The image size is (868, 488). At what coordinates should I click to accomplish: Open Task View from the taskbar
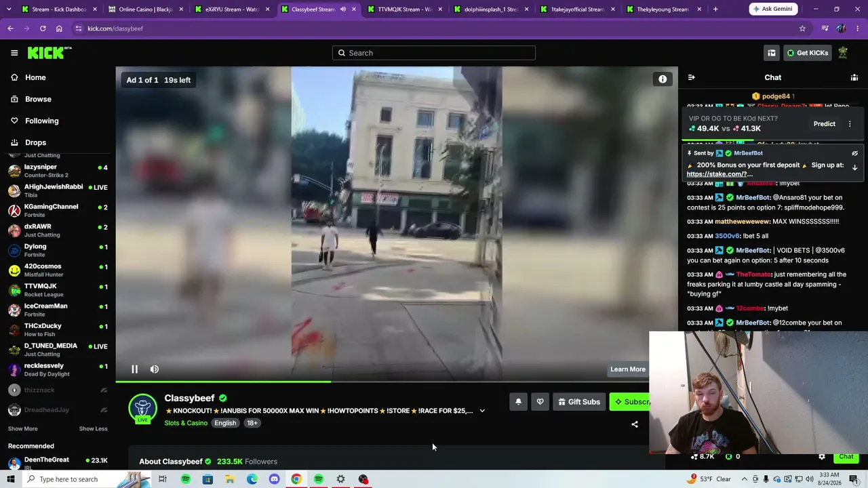163,479
